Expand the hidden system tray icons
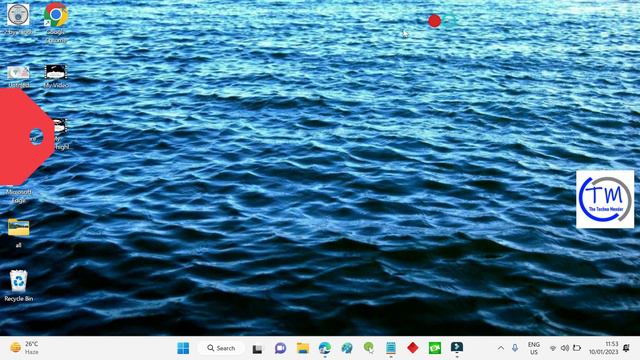Screen dimensions: 640x360 pos(501,348)
